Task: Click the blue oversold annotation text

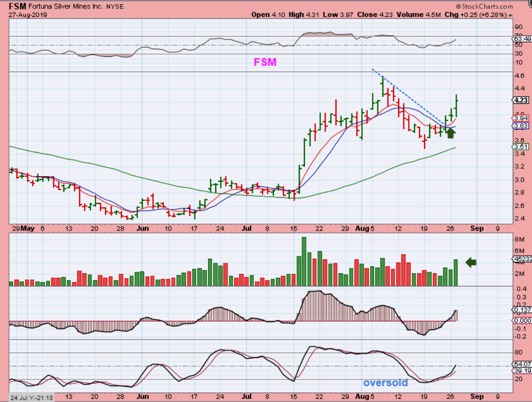Action: tap(386, 383)
